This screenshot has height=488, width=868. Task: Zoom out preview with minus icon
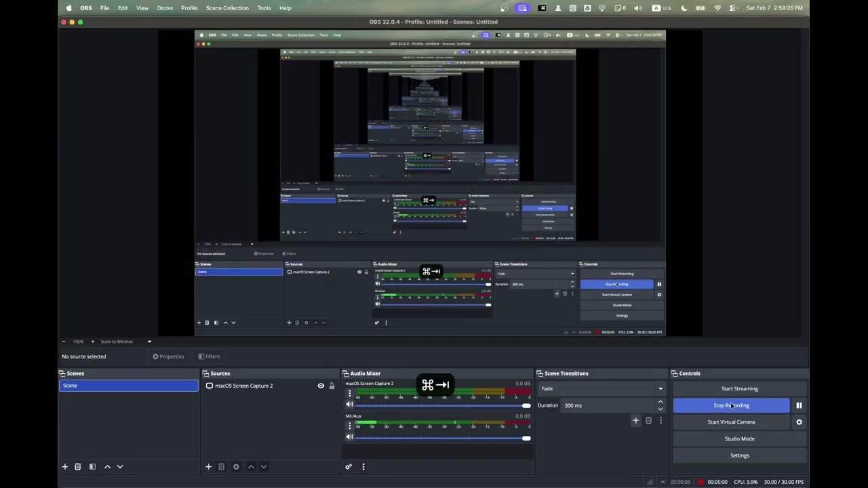[64, 342]
